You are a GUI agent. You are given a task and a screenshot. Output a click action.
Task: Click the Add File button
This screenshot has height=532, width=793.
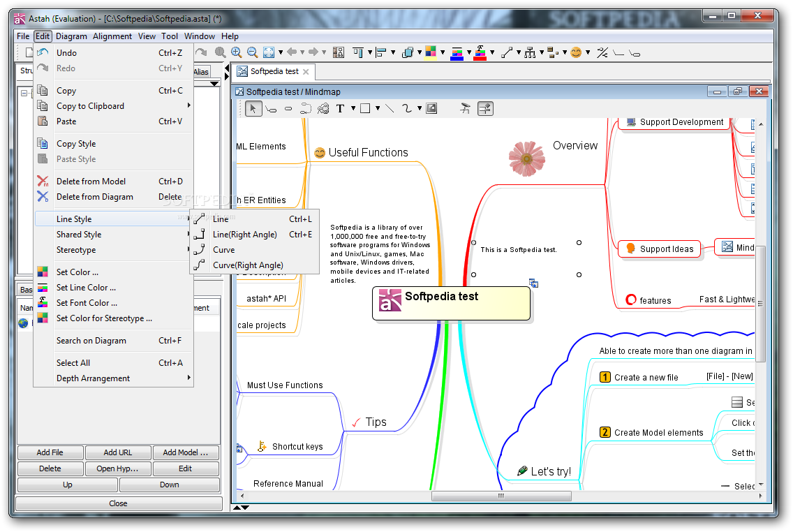click(x=50, y=452)
